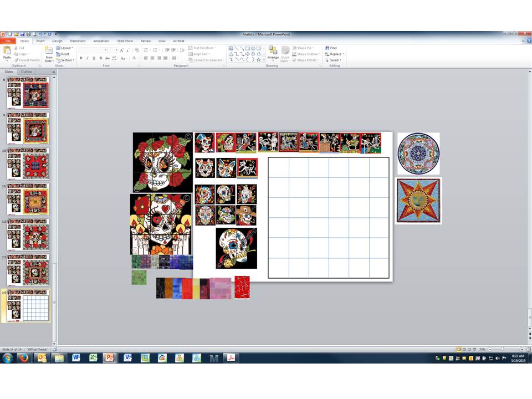Toggle Align Text Right
The image size is (532, 399).
tap(159, 58)
